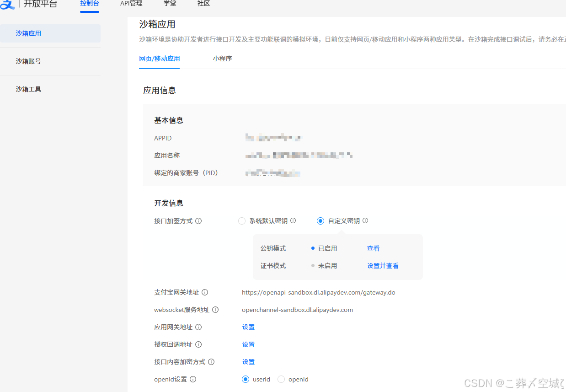This screenshot has height=392, width=566.
Task: Click 设置 link for 接口内容加密方式
Action: tap(248, 362)
